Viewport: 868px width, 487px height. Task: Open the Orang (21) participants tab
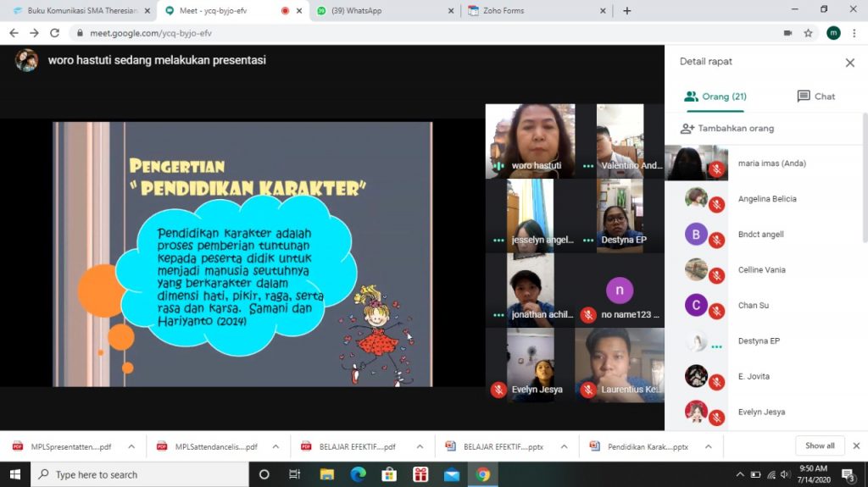point(715,97)
